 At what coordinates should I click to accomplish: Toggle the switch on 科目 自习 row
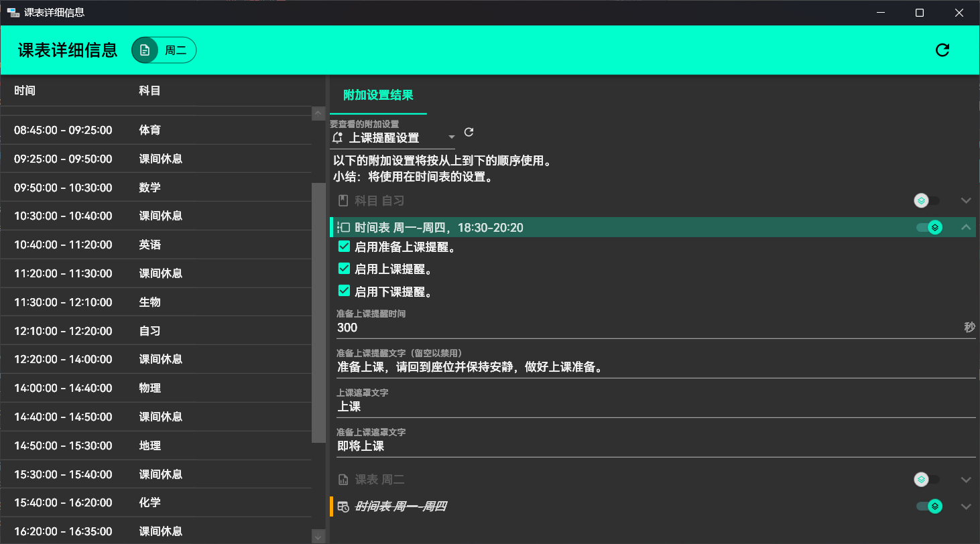[927, 200]
